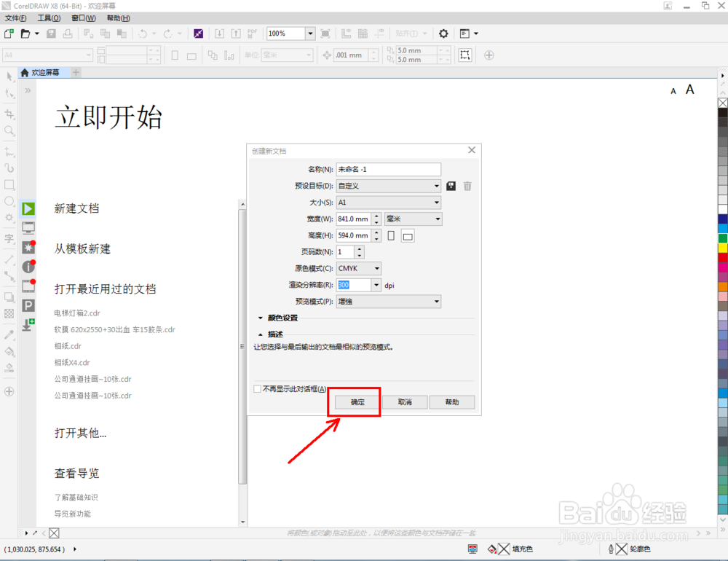Viewport: 728px width, 561px height.
Task: Select the Fill bucket tool
Action: tap(9, 351)
